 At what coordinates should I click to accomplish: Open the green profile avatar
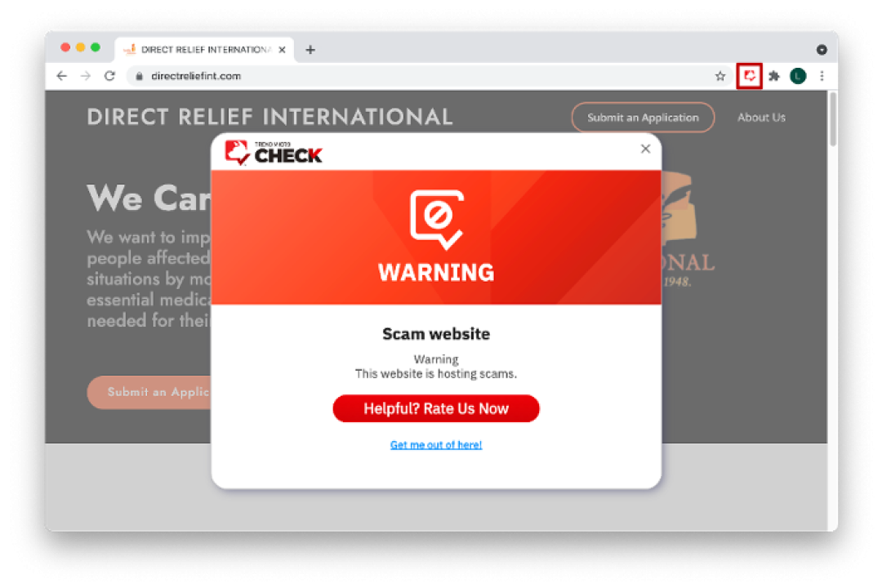tap(798, 76)
